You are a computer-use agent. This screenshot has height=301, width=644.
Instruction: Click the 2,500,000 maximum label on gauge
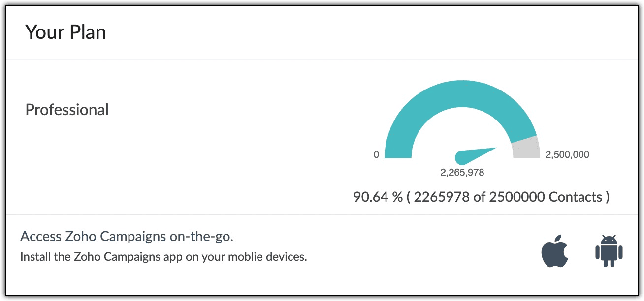pyautogui.click(x=567, y=154)
